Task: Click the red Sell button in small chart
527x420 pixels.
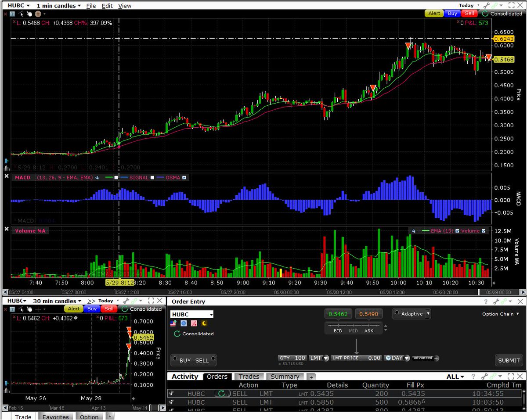Action: (108, 309)
